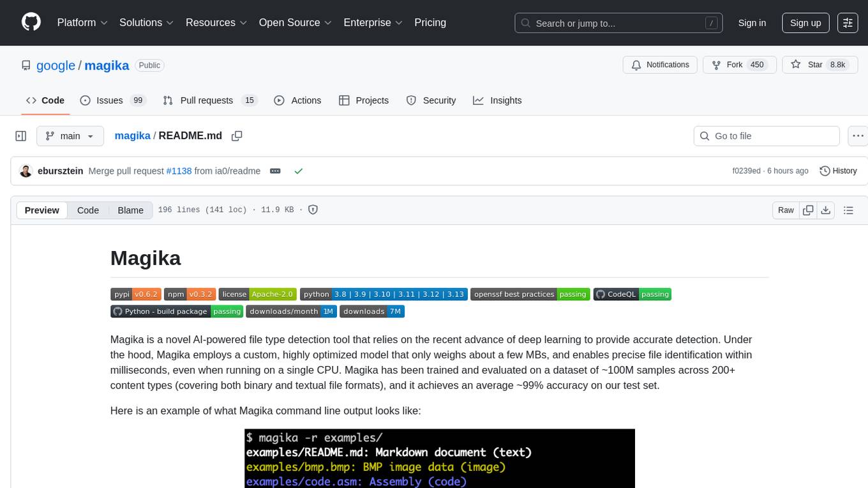
Task: Open the Open Source dropdown
Action: click(x=296, y=22)
